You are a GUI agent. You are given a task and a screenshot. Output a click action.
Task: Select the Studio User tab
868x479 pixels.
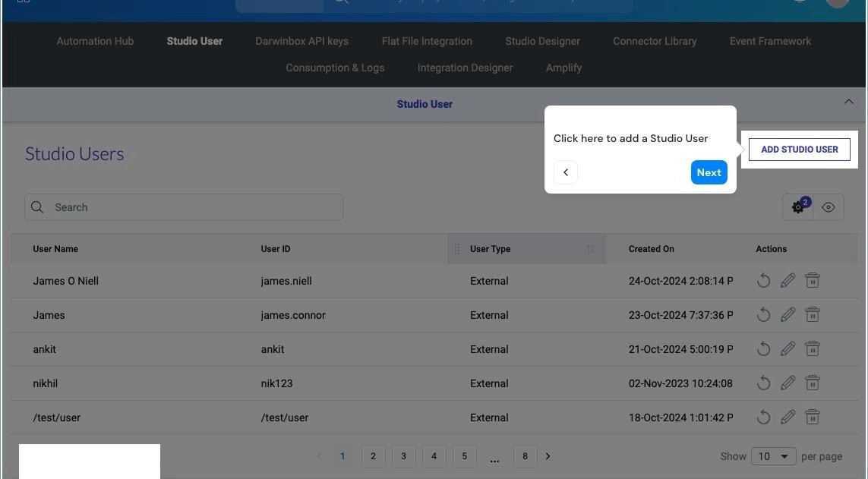pos(194,41)
